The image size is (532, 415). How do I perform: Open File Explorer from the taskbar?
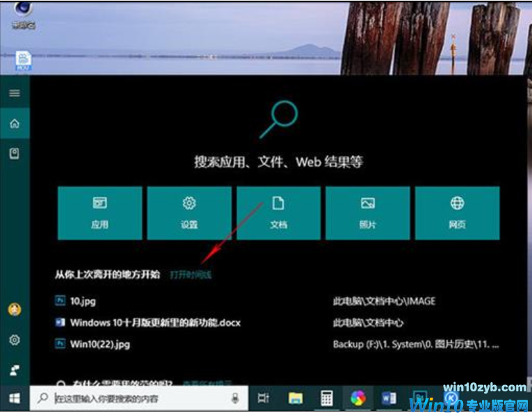296,398
